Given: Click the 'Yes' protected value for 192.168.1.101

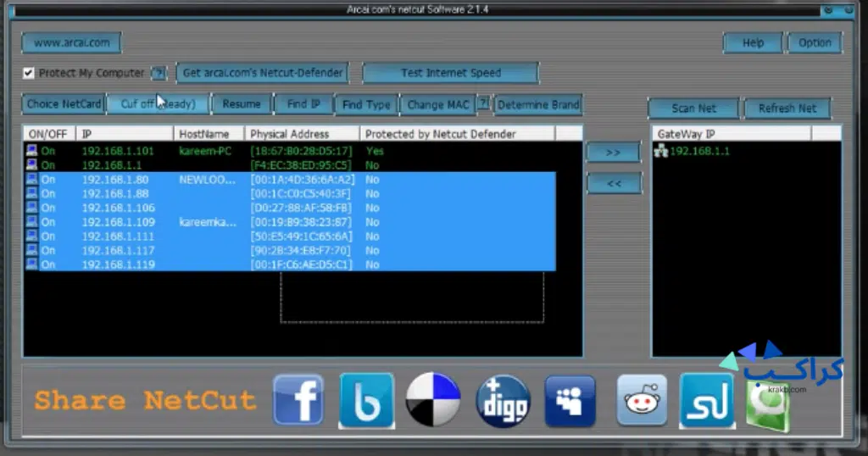Looking at the screenshot, I should click(x=375, y=151).
